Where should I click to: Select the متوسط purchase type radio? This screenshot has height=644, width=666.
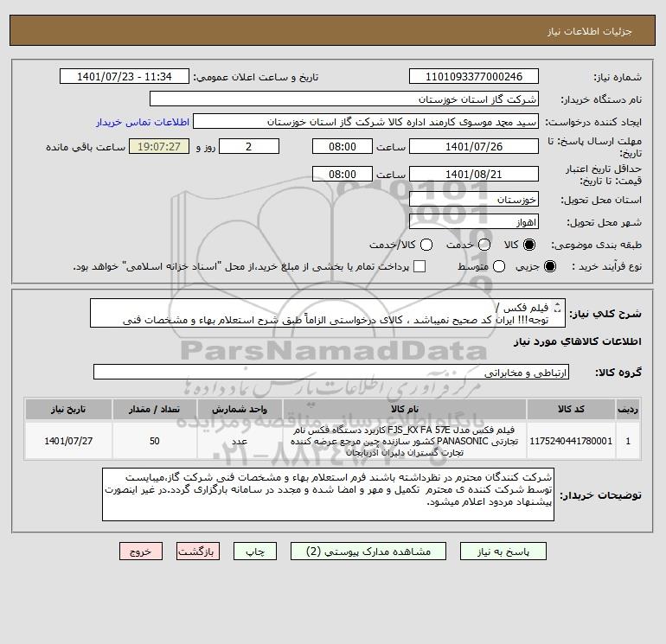click(x=499, y=266)
